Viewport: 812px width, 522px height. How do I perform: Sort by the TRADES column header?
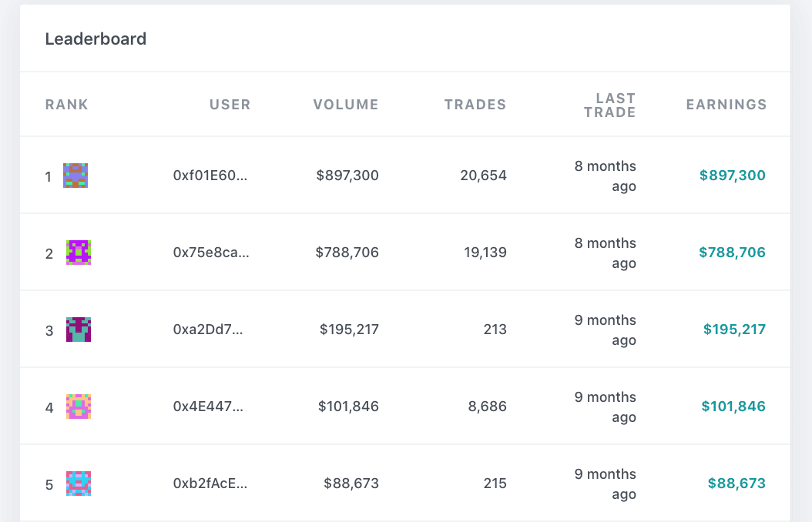475,105
